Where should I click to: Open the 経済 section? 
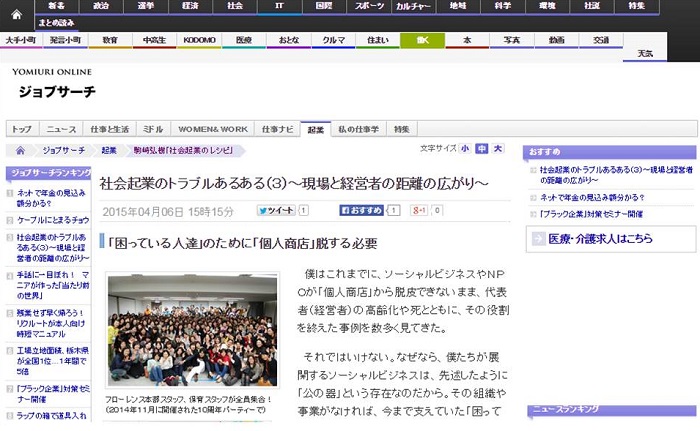click(x=190, y=6)
